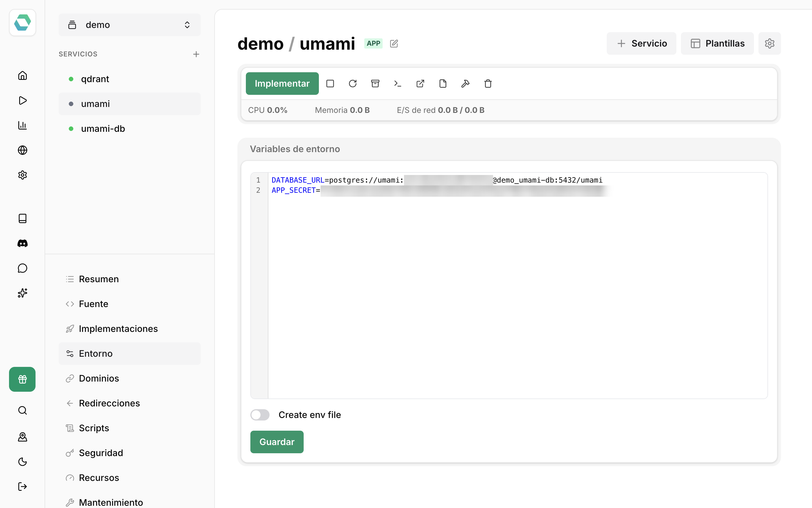This screenshot has width=812, height=508.
Task: Click the green gift icon button
Action: pos(23,379)
